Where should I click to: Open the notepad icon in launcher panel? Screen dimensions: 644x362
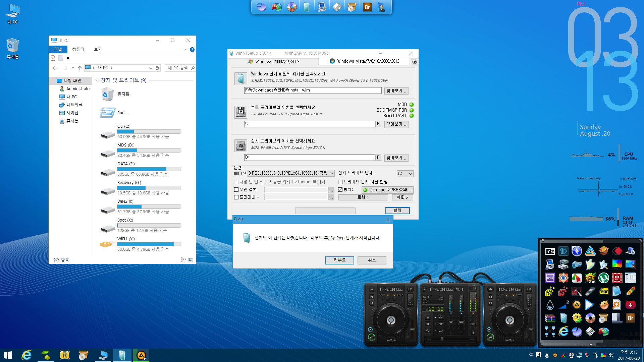(617, 291)
